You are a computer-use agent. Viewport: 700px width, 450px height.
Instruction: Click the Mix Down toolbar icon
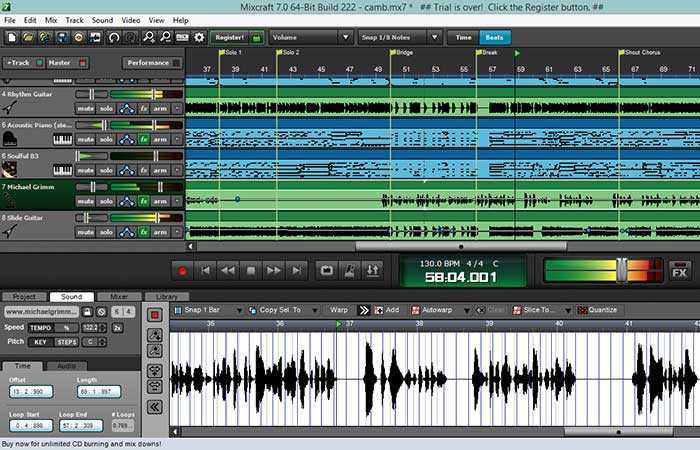[x=95, y=38]
